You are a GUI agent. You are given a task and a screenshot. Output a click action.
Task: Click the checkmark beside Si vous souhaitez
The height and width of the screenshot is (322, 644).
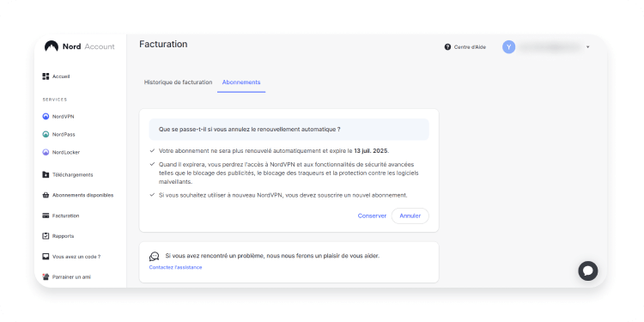[152, 195]
